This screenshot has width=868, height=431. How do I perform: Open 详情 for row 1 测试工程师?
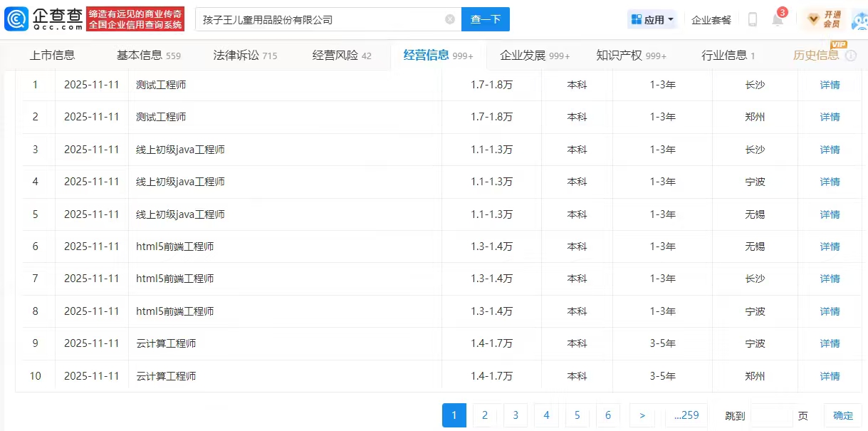(x=830, y=85)
